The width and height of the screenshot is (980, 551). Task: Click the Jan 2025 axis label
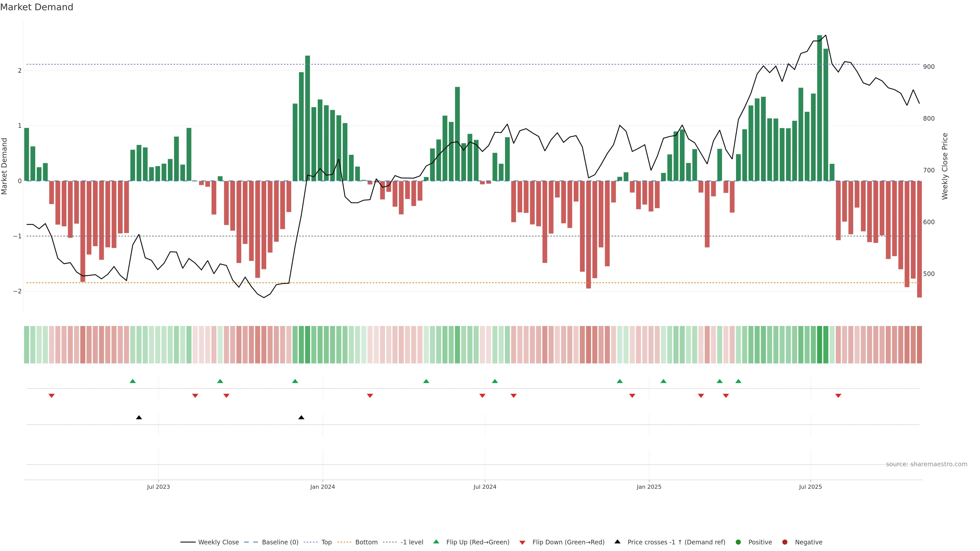649,487
